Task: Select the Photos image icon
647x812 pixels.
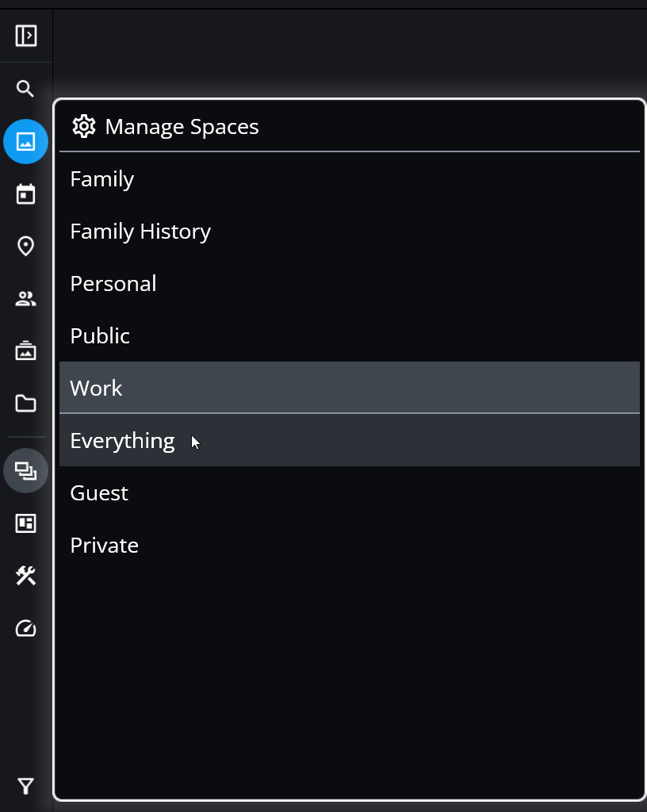Action: (x=26, y=142)
